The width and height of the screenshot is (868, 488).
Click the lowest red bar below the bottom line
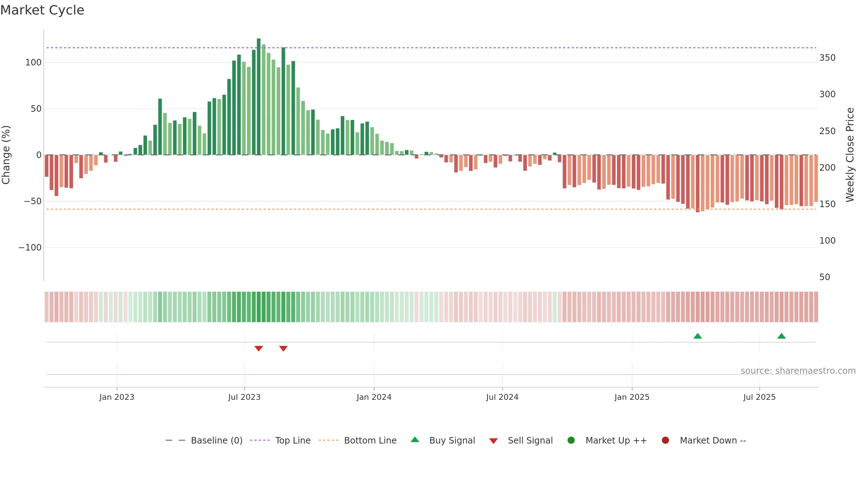pos(698,184)
